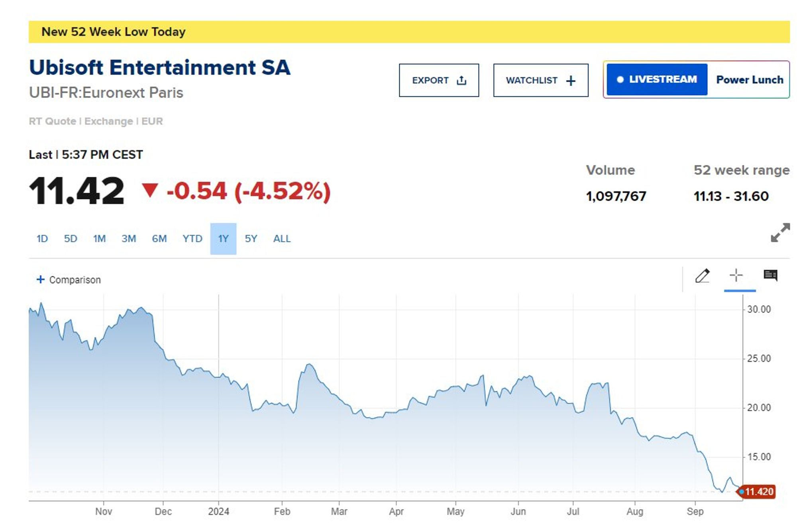
Task: Toggle the crosshair tool on the chart
Action: (736, 275)
